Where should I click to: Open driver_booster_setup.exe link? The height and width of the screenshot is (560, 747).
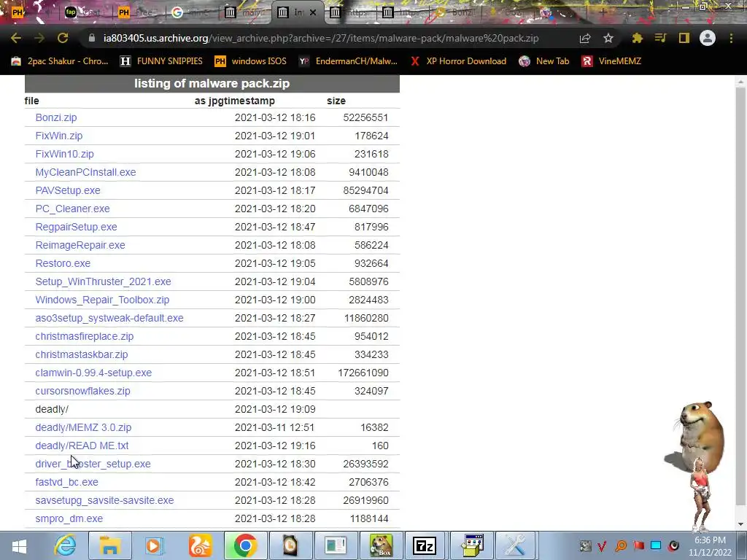click(x=93, y=464)
